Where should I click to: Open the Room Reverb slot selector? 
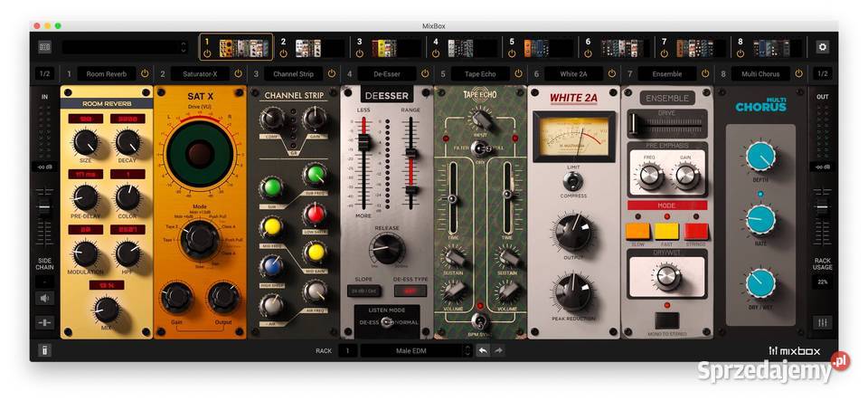(x=107, y=73)
